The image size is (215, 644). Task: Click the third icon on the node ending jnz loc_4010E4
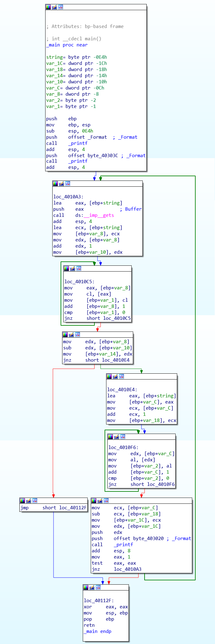(x=78, y=335)
